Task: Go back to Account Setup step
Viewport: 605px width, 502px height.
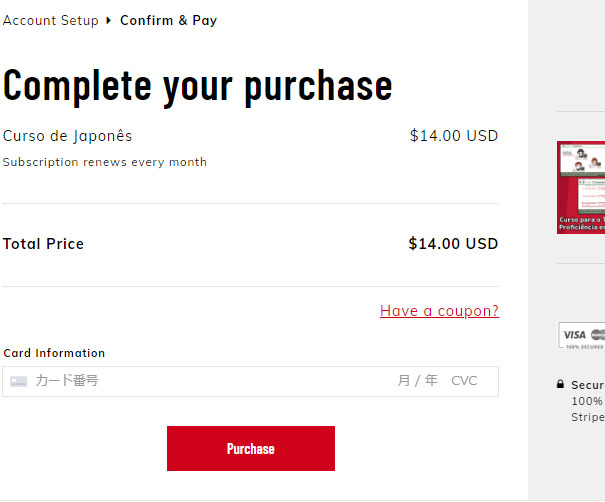Action: [51, 20]
